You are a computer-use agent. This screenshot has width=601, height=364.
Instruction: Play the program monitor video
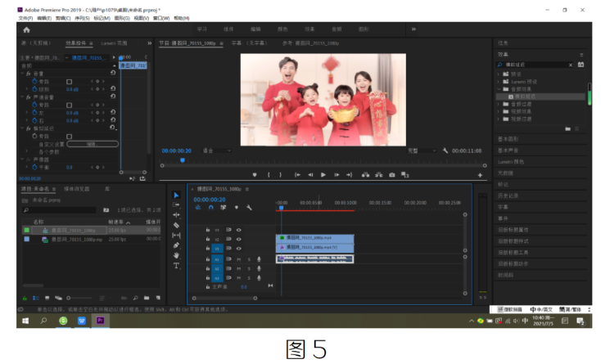pyautogui.click(x=323, y=175)
